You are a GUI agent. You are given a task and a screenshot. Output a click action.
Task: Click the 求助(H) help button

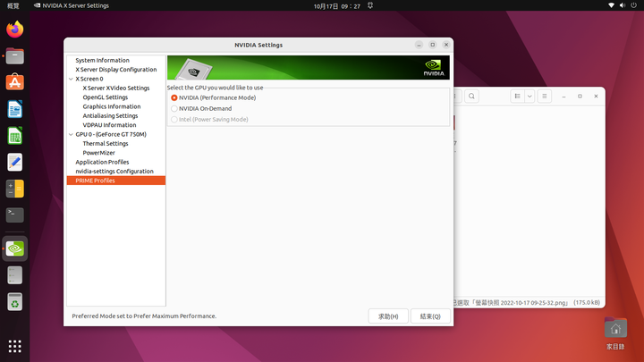point(388,316)
